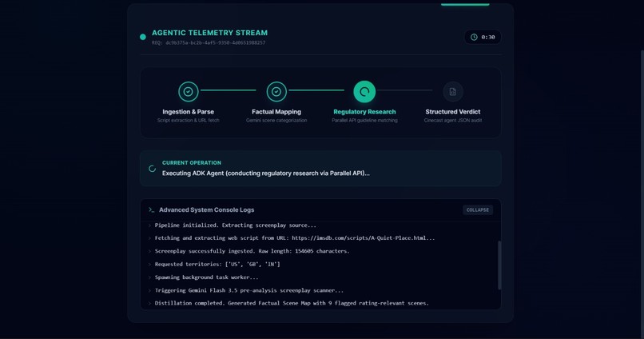The height and width of the screenshot is (339, 644).
Task: Click the green status dot by Agentic Telemetry Stream
Action: 142,37
